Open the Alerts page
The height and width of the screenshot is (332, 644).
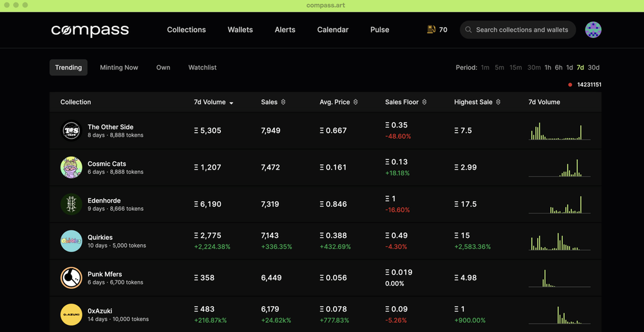coord(285,30)
